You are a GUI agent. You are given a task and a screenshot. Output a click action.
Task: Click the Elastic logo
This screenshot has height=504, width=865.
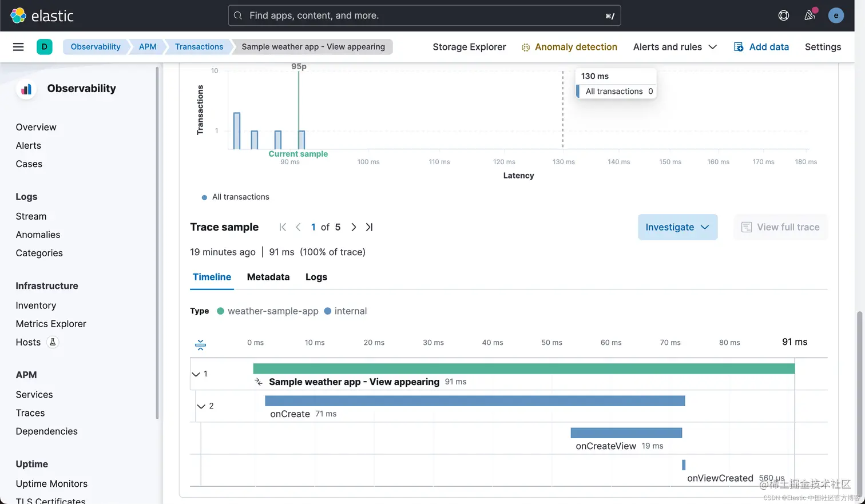pos(42,15)
